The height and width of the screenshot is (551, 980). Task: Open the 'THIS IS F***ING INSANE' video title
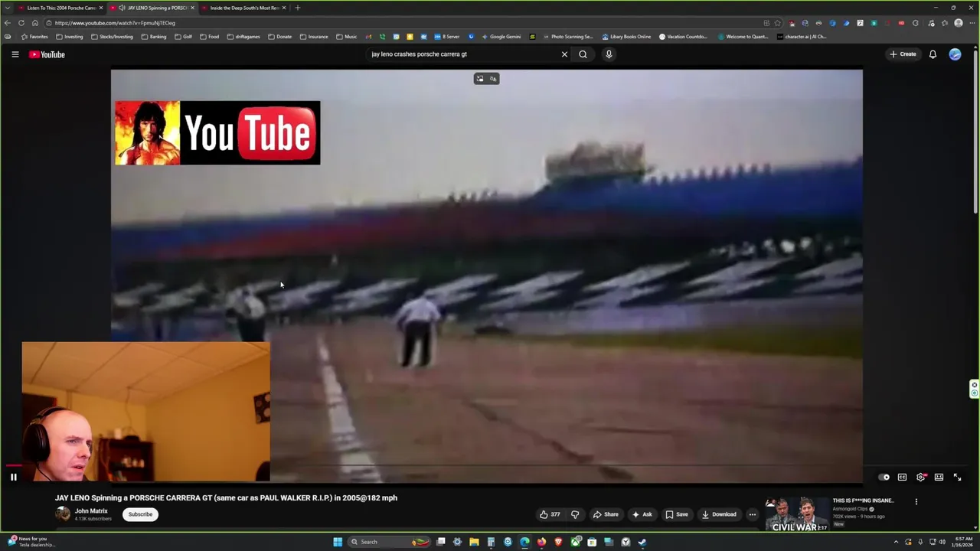coord(864,500)
